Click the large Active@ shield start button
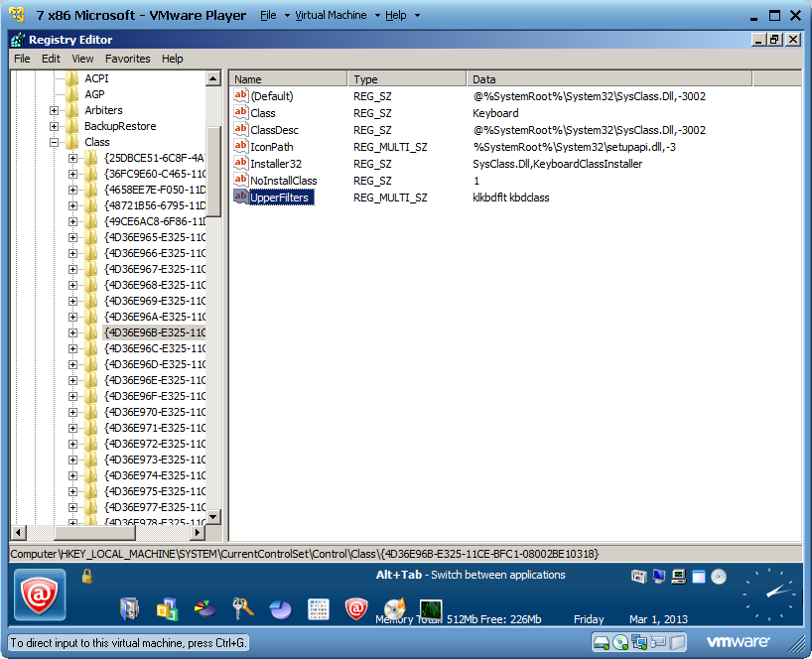 (x=40, y=594)
